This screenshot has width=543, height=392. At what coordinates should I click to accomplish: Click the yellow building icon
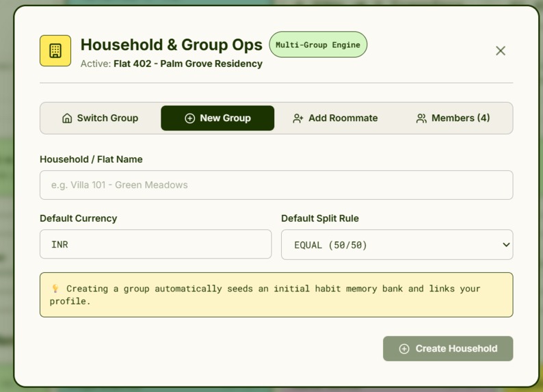click(x=55, y=51)
